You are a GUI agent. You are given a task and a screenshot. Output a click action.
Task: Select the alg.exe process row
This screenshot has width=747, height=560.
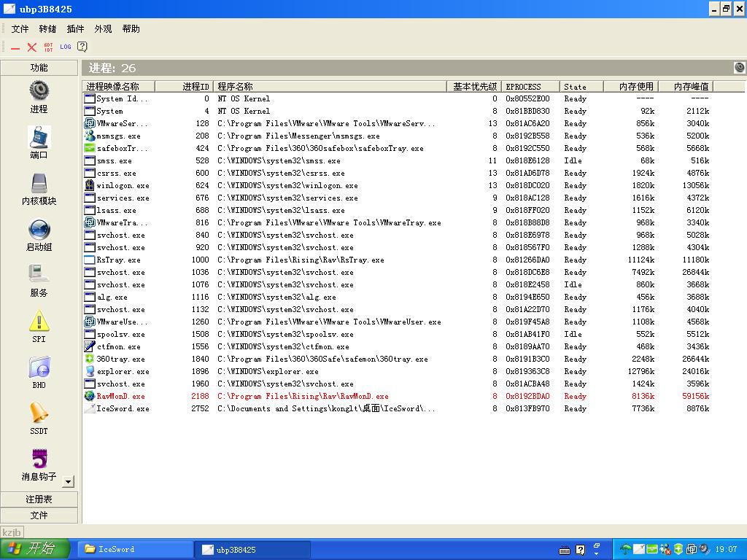(398, 297)
